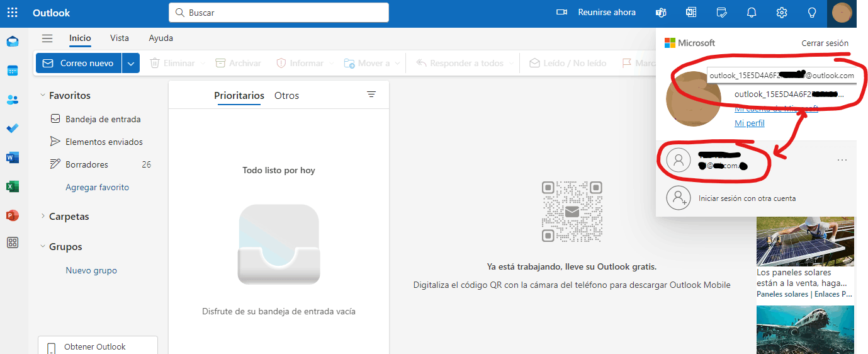This screenshot has width=868, height=354.
Task: Show notifications bell
Action: (x=752, y=13)
